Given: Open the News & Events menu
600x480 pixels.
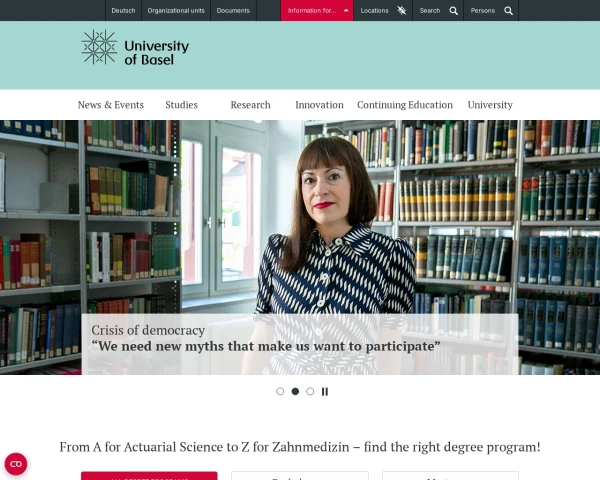Looking at the screenshot, I should (x=111, y=105).
